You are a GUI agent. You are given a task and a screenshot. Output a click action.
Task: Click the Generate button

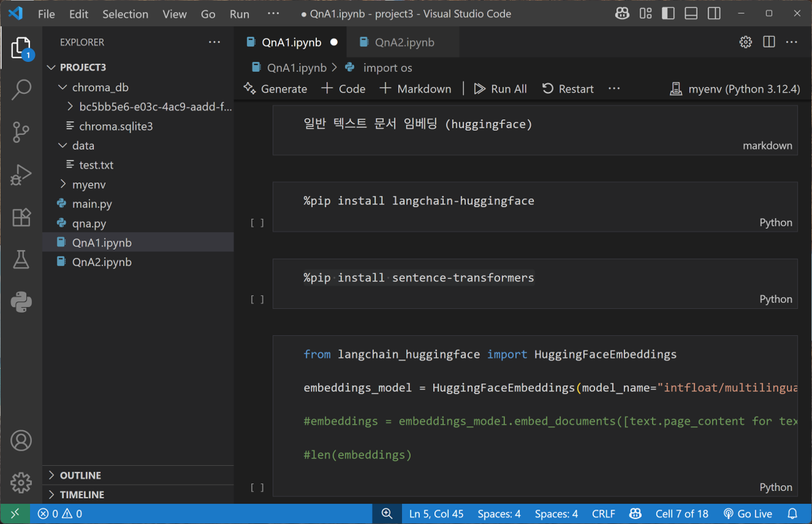point(276,89)
